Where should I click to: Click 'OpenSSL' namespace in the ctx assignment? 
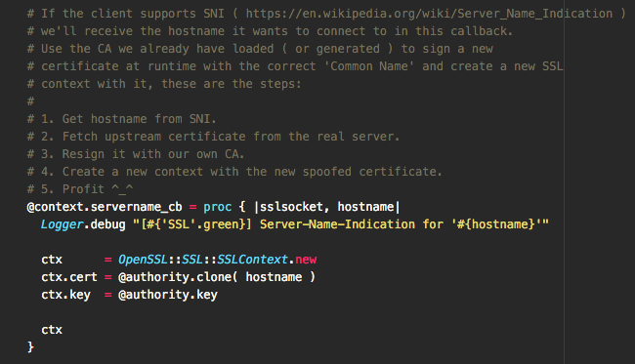pyautogui.click(x=143, y=260)
